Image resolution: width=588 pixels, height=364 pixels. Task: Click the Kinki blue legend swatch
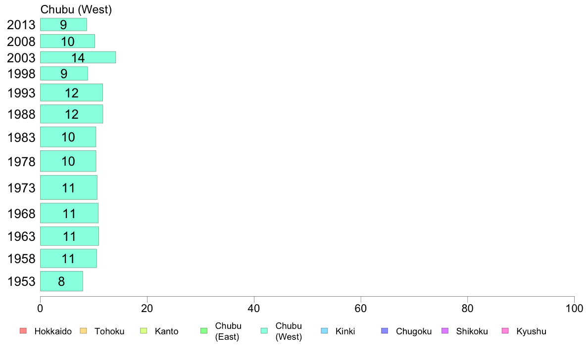(324, 331)
